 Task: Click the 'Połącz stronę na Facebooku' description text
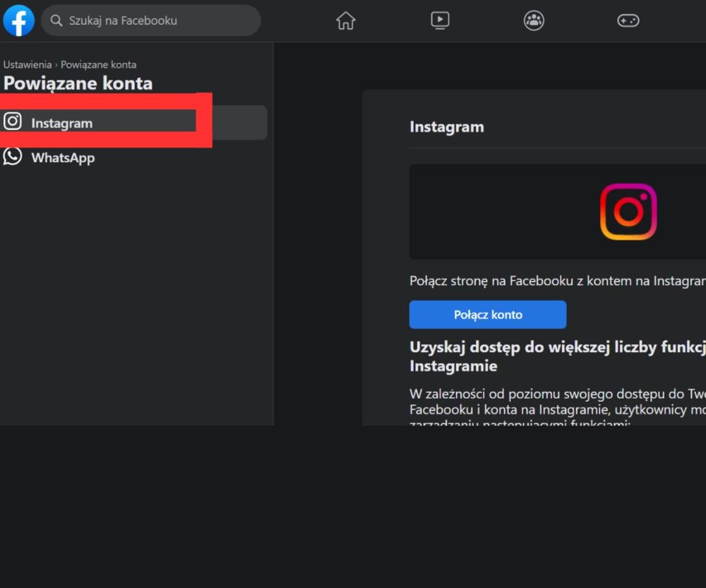(x=558, y=281)
